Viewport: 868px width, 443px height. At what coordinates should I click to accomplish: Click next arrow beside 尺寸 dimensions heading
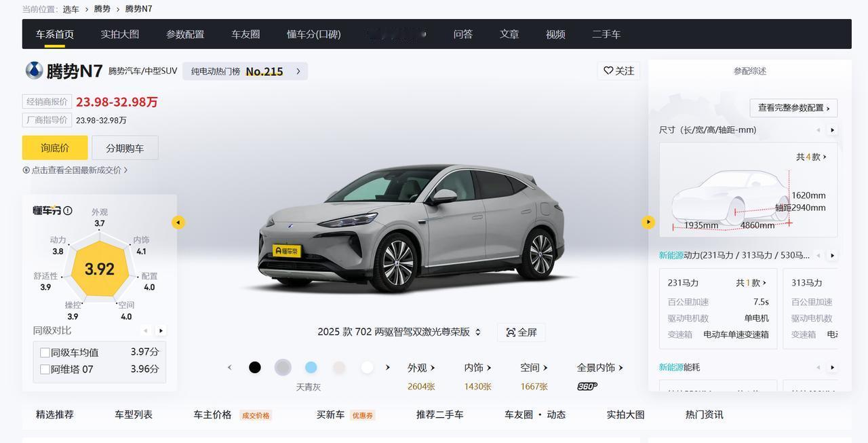(832, 130)
